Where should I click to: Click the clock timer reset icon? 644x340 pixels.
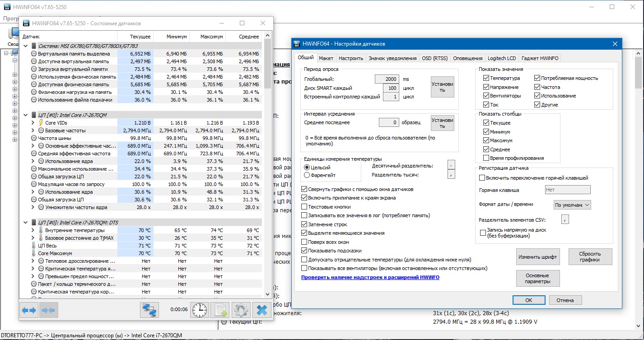[199, 310]
